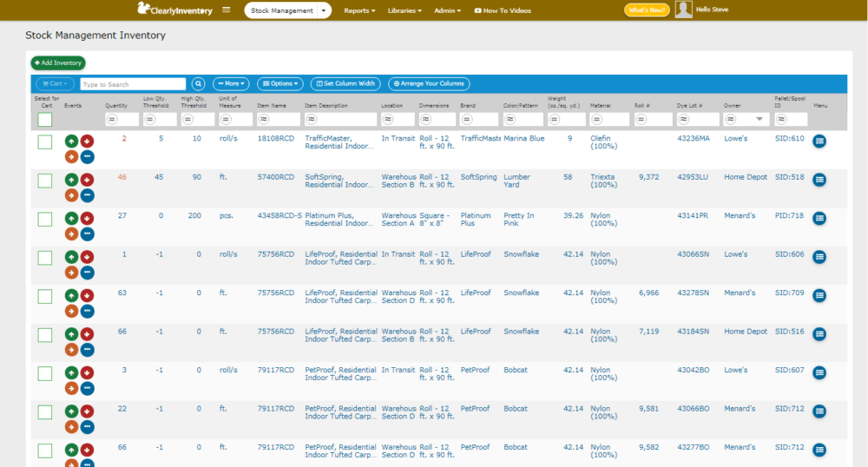
Task: Click the filter operator under Unit of Measure
Action: [226, 120]
